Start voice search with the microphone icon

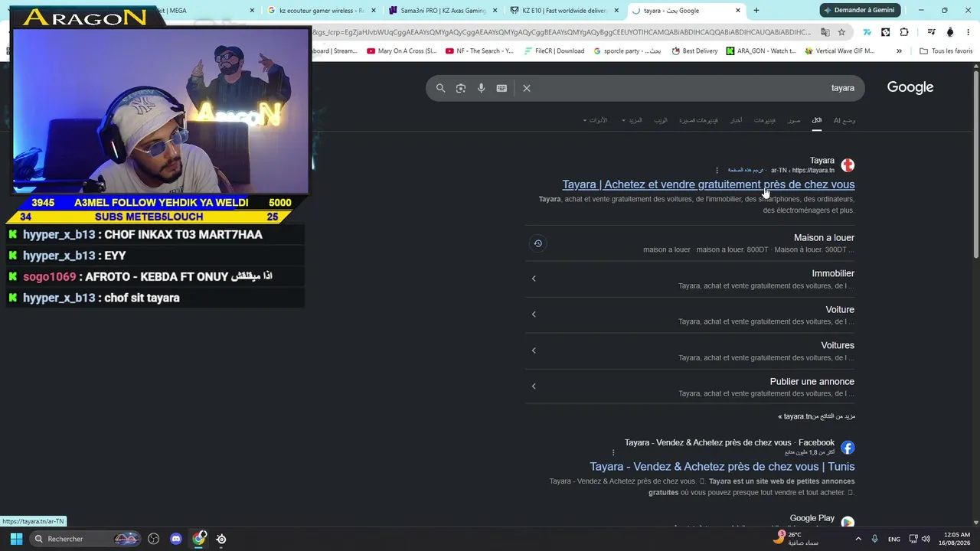click(x=481, y=88)
